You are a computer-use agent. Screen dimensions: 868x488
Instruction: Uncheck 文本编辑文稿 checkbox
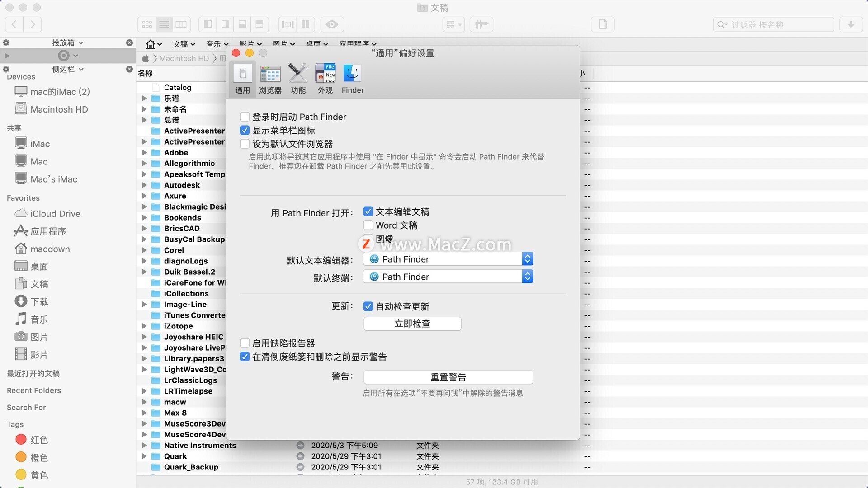368,211
